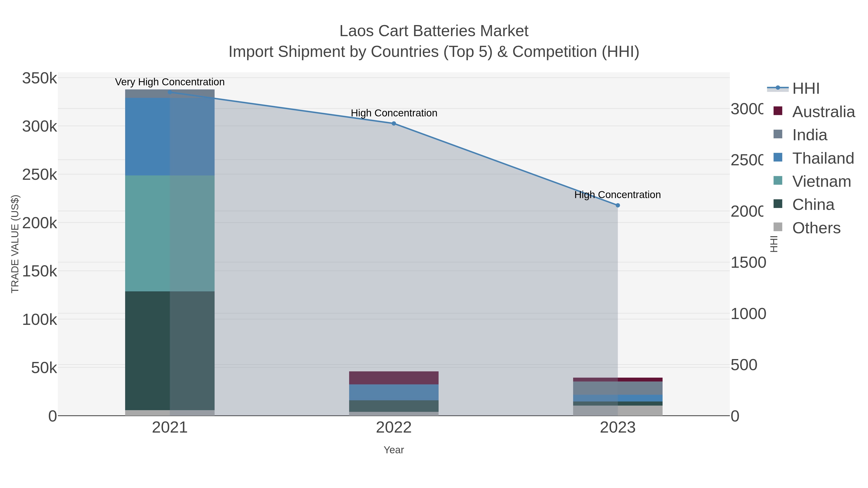Click the 2021 x-axis tick label

coord(170,428)
